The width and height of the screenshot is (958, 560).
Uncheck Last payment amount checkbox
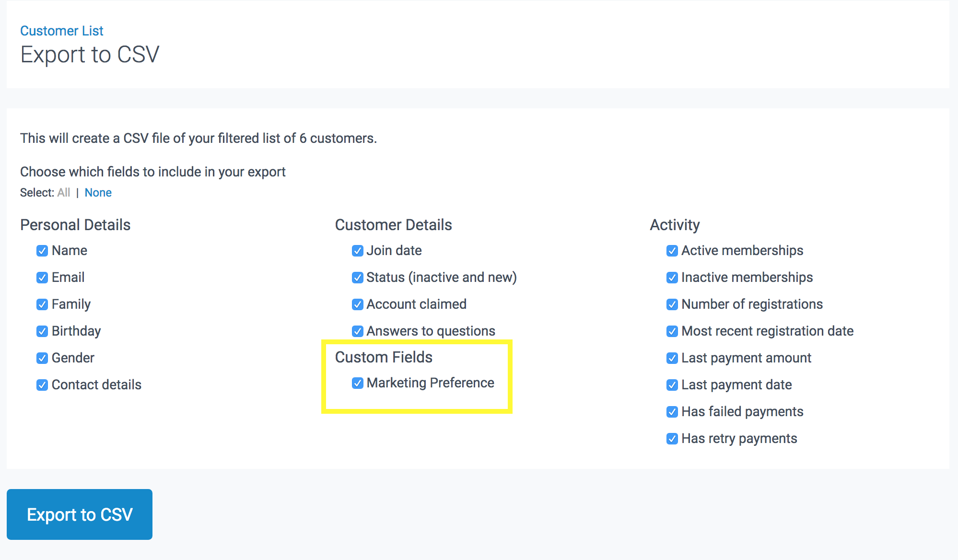(672, 358)
